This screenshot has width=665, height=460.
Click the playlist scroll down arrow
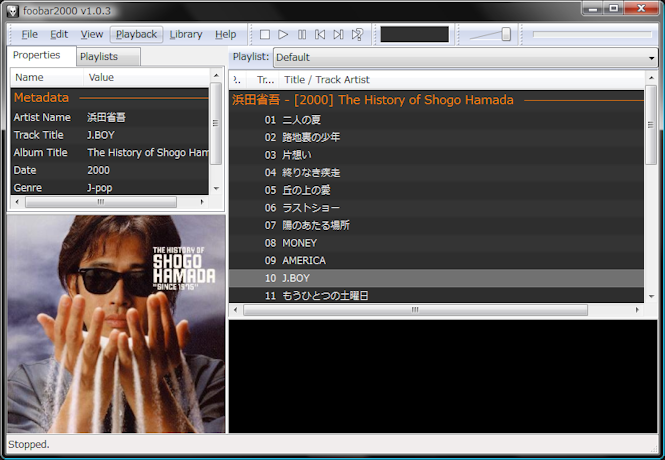pyautogui.click(x=651, y=296)
